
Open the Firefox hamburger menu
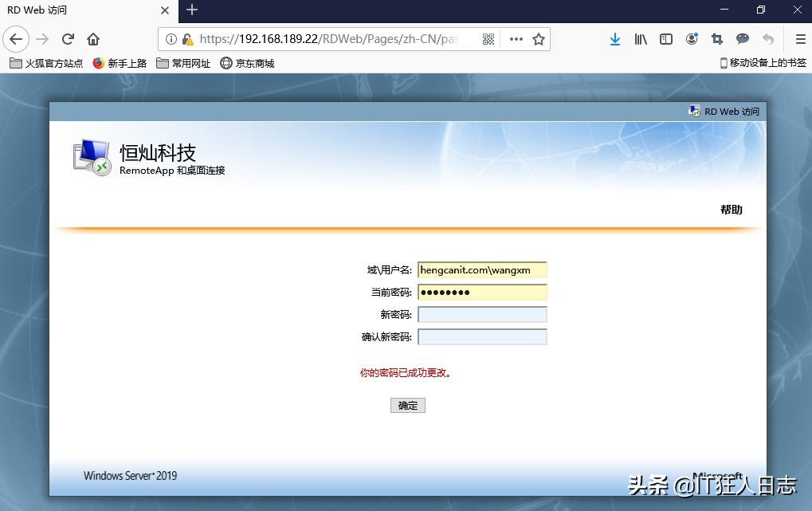click(x=799, y=38)
